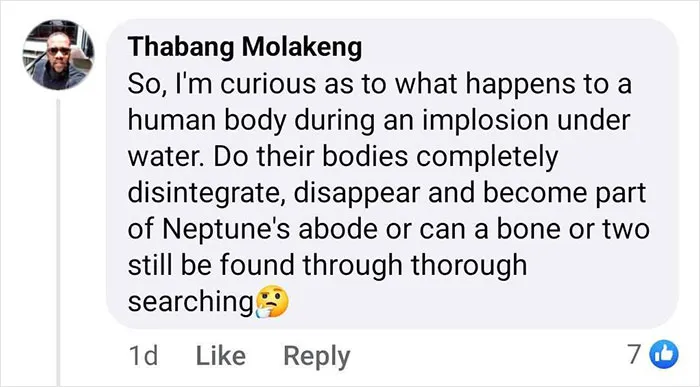Click the word "disintegrate" in the comment
Screen dimensions: 700x387
(x=206, y=193)
